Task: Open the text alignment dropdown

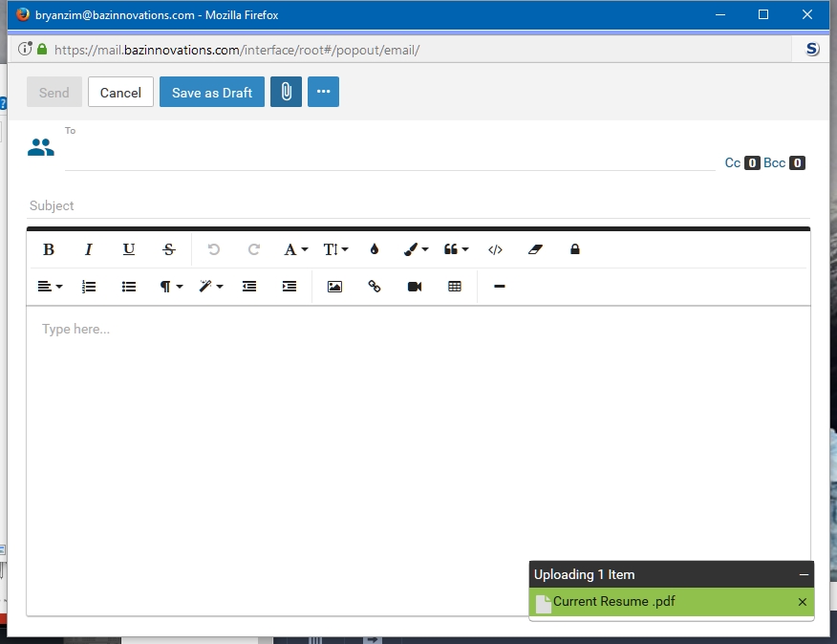Action: 50,287
